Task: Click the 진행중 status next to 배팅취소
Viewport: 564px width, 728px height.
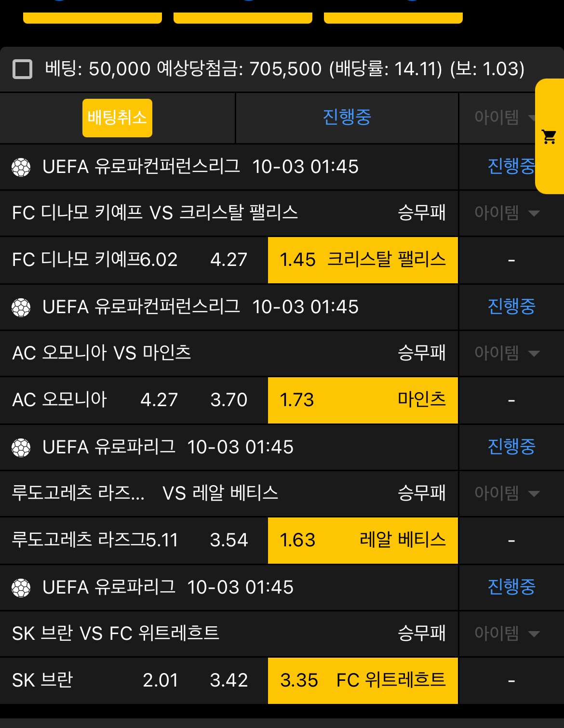Action: pos(347,117)
